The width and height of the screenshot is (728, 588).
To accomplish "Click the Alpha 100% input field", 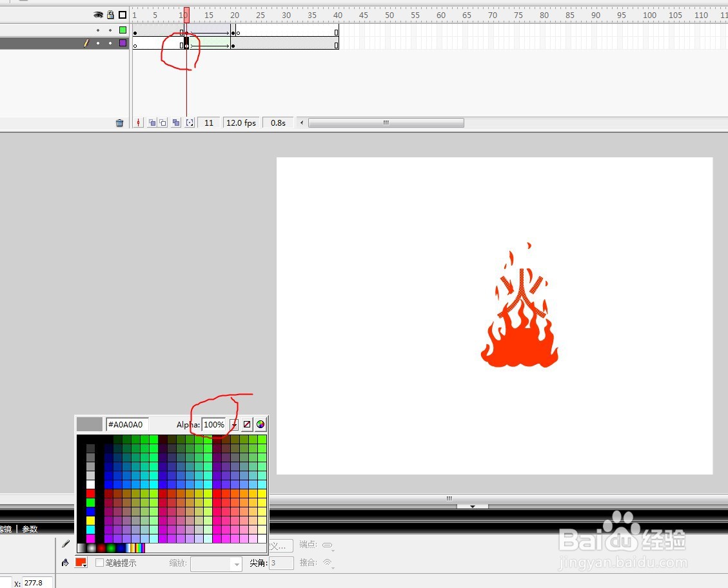I will click(x=213, y=425).
